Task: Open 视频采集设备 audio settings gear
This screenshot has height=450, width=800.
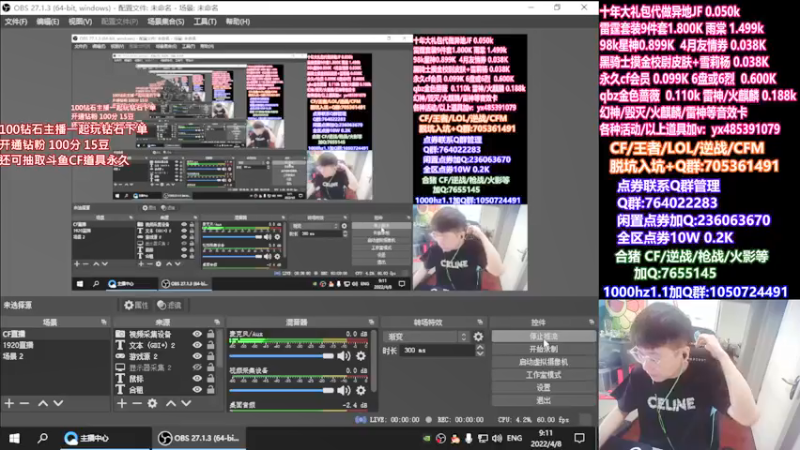Action: pos(361,391)
